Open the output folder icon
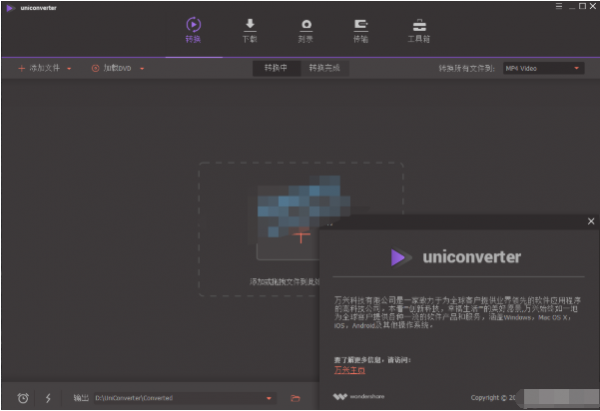This screenshot has width=600, height=411. 295,398
